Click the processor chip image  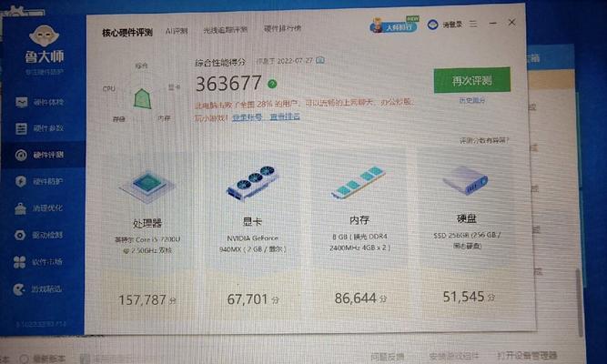147,187
